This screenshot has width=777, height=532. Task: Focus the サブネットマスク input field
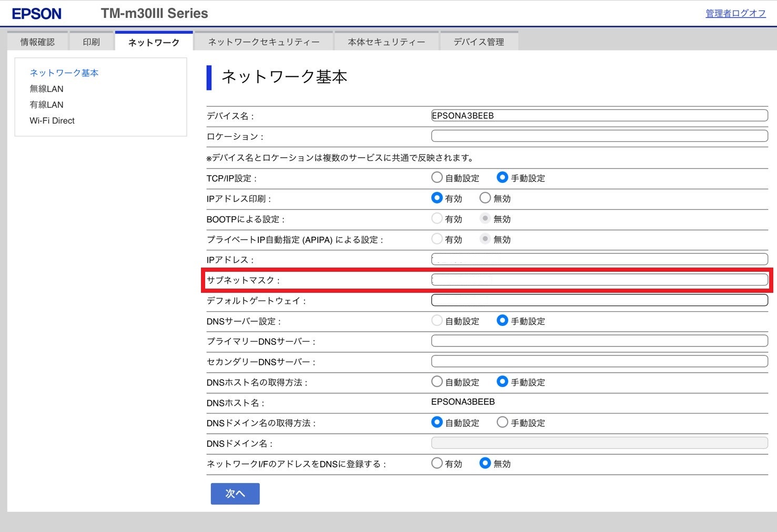[599, 280]
